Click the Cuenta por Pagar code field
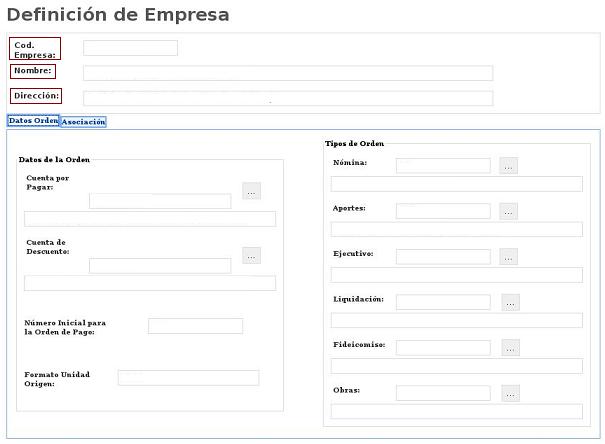The image size is (605, 444). click(160, 201)
